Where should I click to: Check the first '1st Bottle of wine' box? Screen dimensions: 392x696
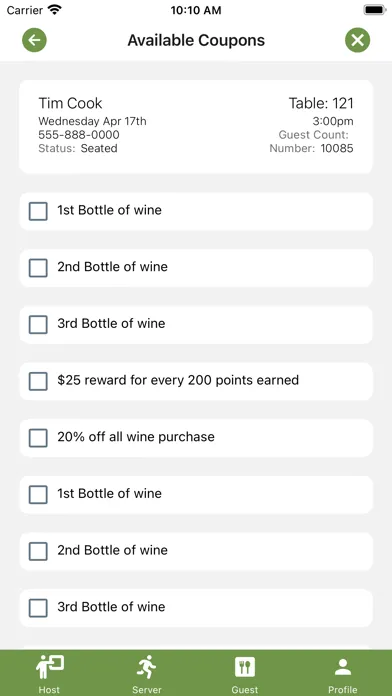click(38, 211)
